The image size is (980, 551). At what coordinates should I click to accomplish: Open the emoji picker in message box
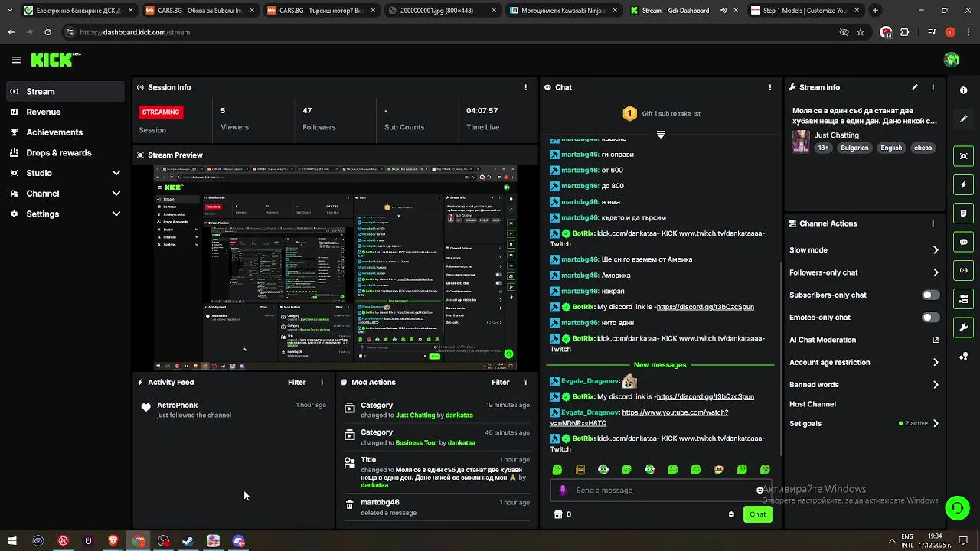coord(759,490)
